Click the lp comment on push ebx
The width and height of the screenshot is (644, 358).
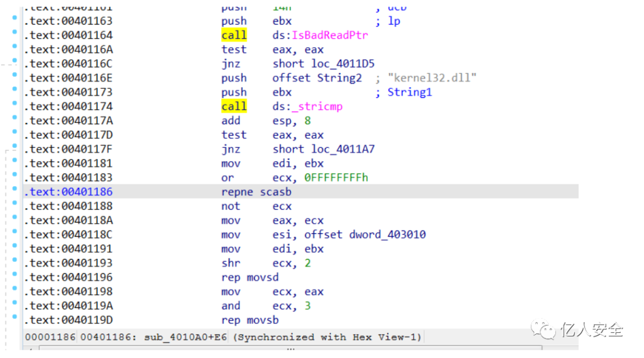click(394, 21)
